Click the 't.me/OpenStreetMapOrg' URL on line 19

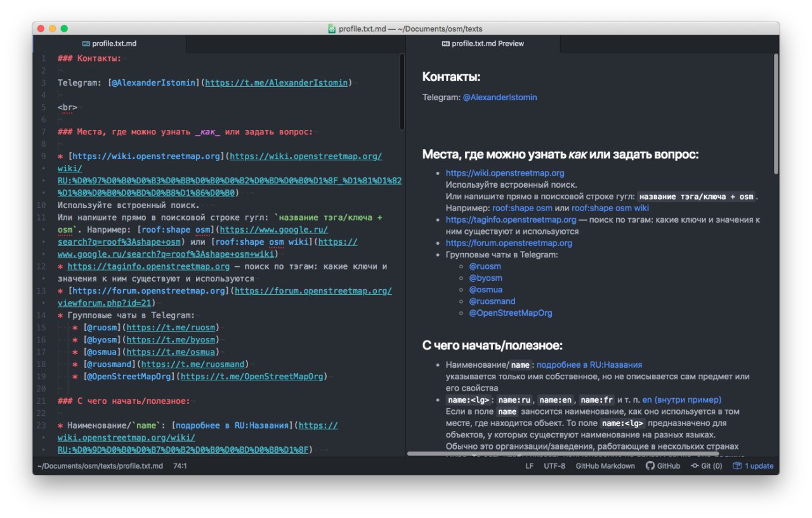click(252, 376)
